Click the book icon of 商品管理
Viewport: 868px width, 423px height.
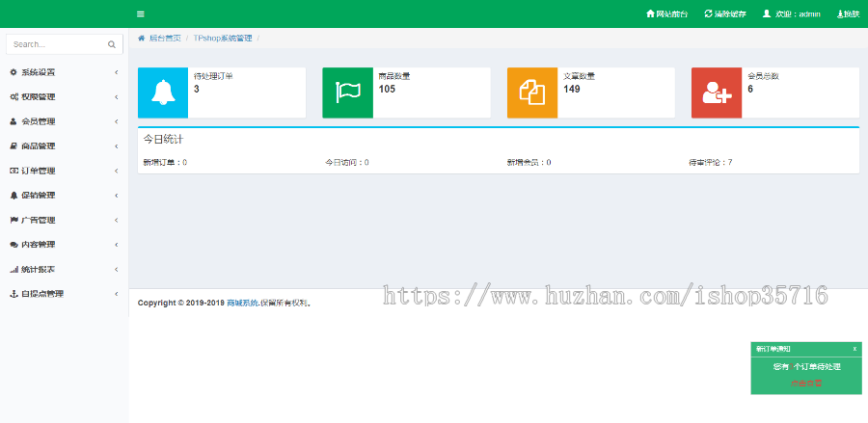(x=14, y=145)
